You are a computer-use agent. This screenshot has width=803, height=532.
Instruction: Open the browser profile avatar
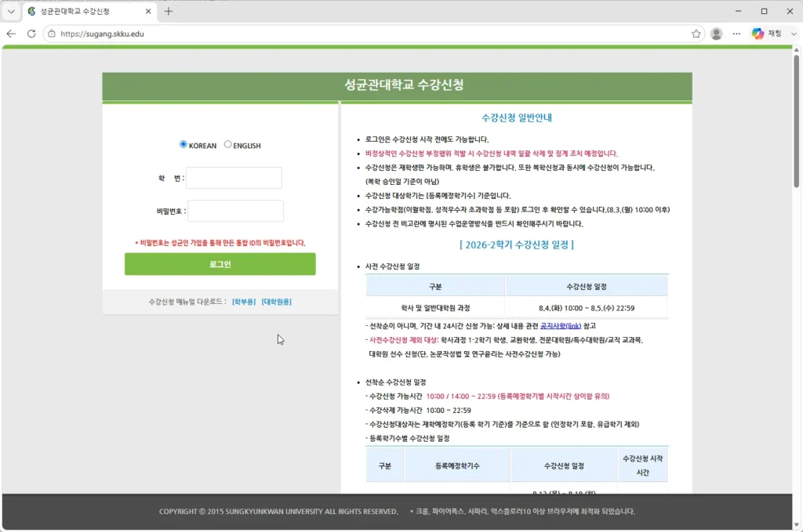(717, 34)
